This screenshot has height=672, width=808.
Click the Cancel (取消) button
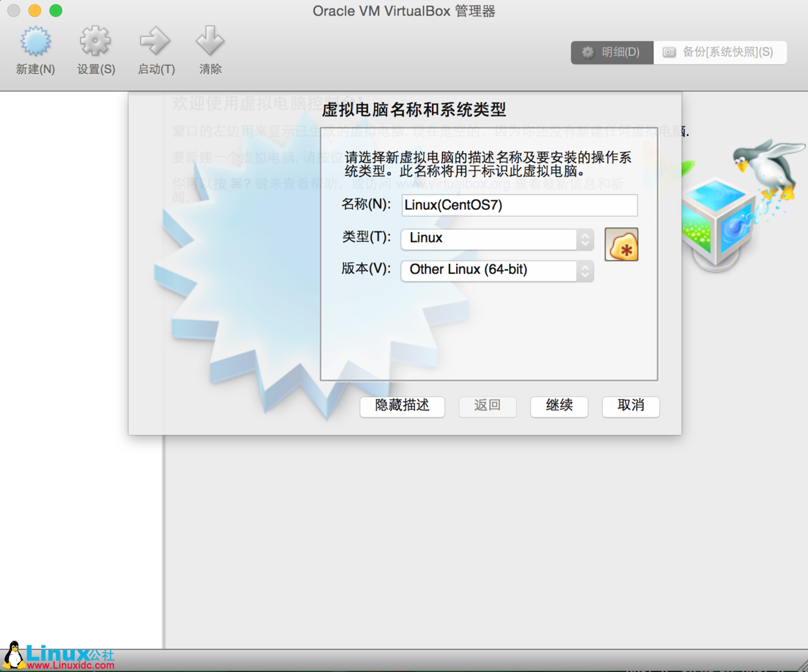pyautogui.click(x=631, y=406)
